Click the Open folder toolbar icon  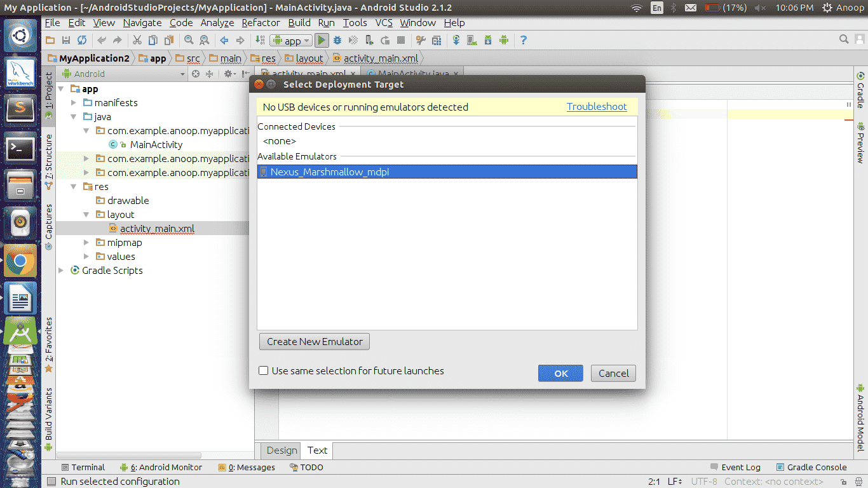[50, 40]
